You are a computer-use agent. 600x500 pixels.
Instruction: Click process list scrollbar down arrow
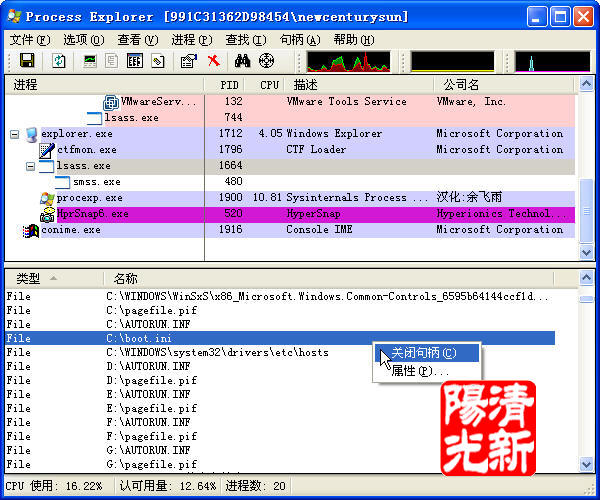tap(587, 252)
